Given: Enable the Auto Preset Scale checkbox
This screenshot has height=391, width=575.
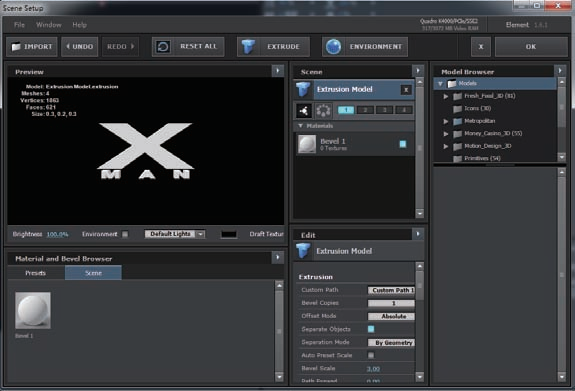Looking at the screenshot, I should tap(371, 355).
